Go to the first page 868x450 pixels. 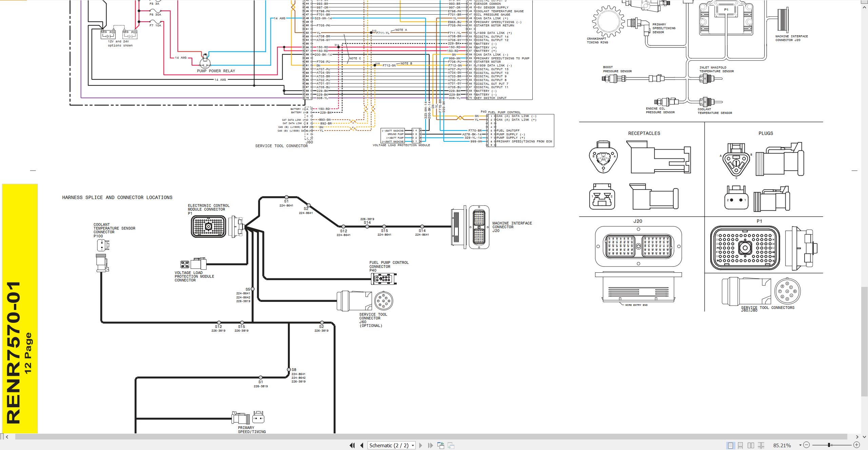point(352,445)
